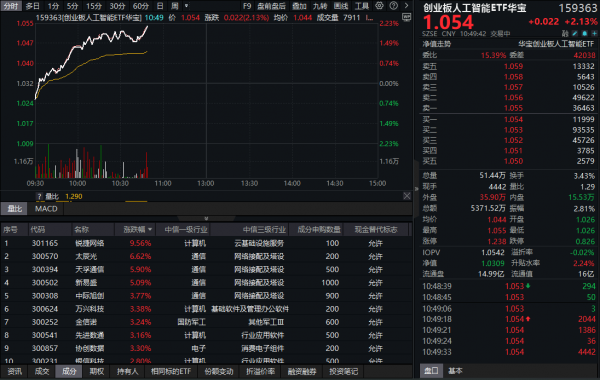Select constituent row 300570 太辰光

coord(206,256)
